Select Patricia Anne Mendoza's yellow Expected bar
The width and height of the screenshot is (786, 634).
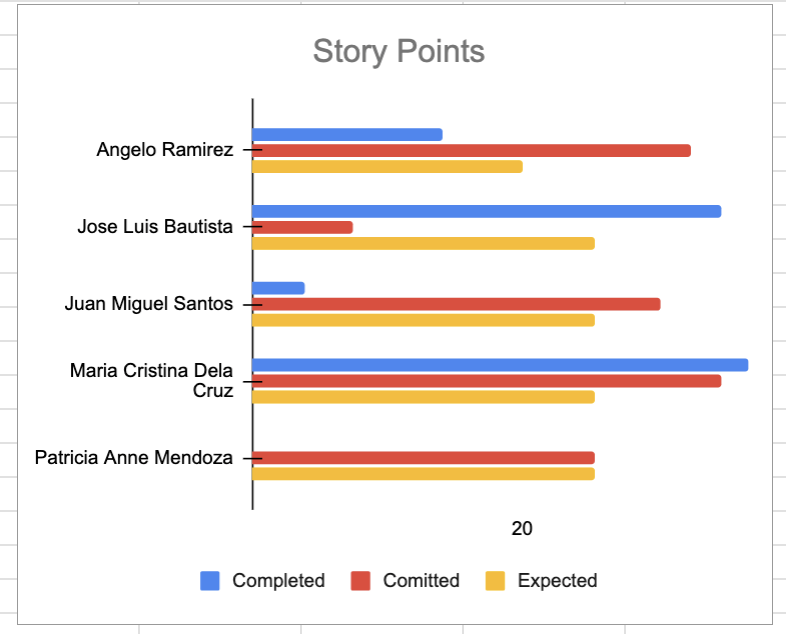pyautogui.click(x=423, y=474)
